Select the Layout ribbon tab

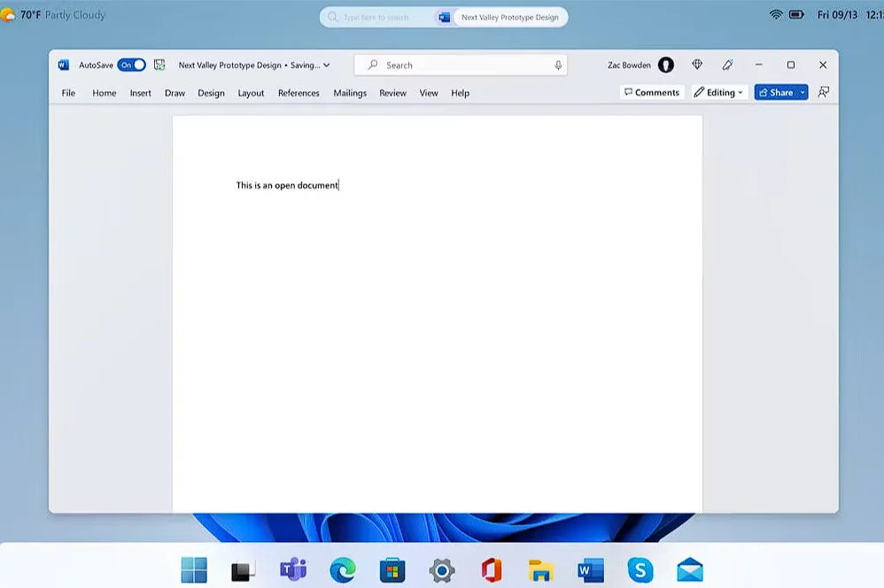pyautogui.click(x=251, y=93)
